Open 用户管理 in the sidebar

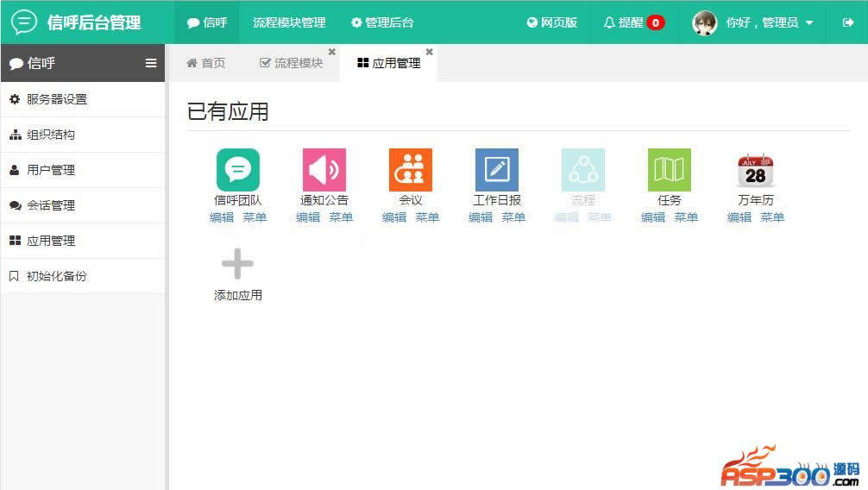click(83, 170)
